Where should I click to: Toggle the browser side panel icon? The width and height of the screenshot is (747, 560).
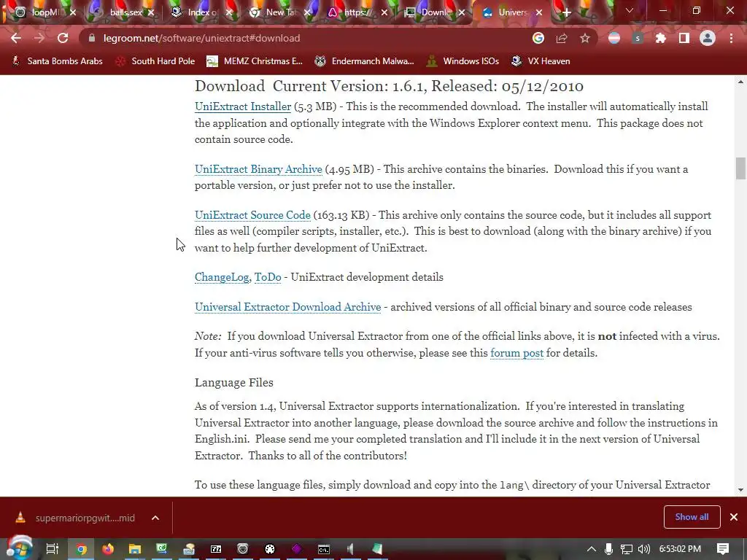click(x=684, y=38)
